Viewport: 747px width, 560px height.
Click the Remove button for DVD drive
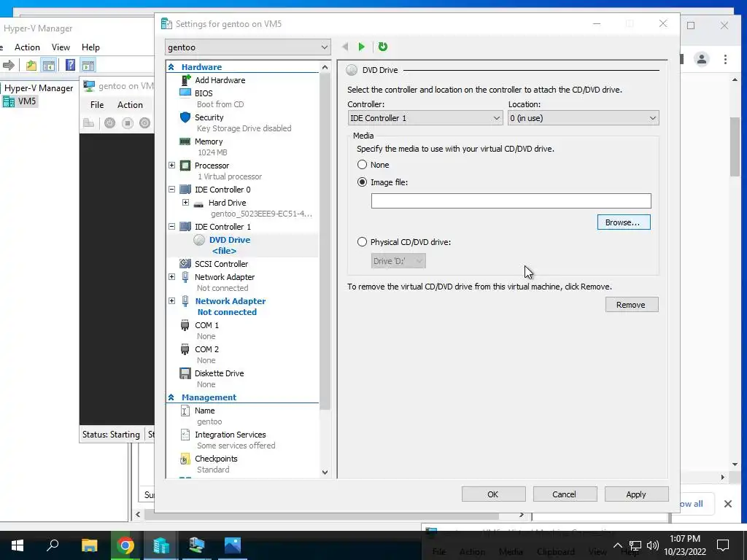point(632,305)
